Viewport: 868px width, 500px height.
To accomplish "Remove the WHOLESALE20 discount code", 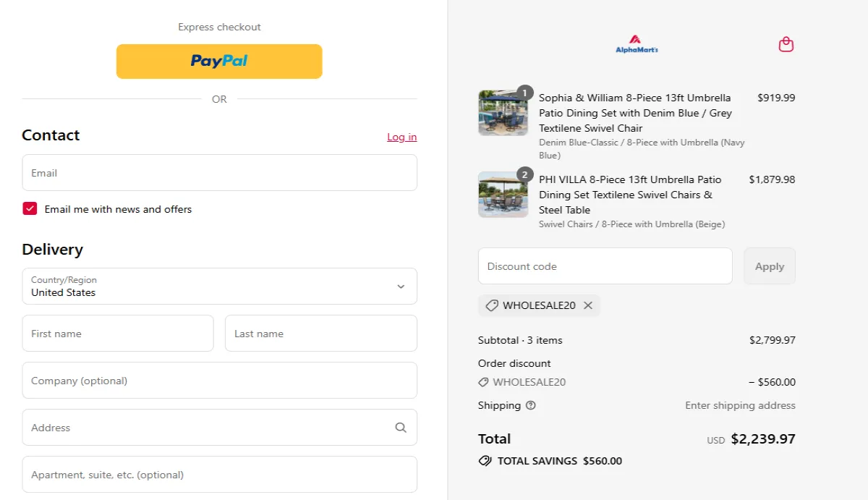I will click(x=590, y=305).
